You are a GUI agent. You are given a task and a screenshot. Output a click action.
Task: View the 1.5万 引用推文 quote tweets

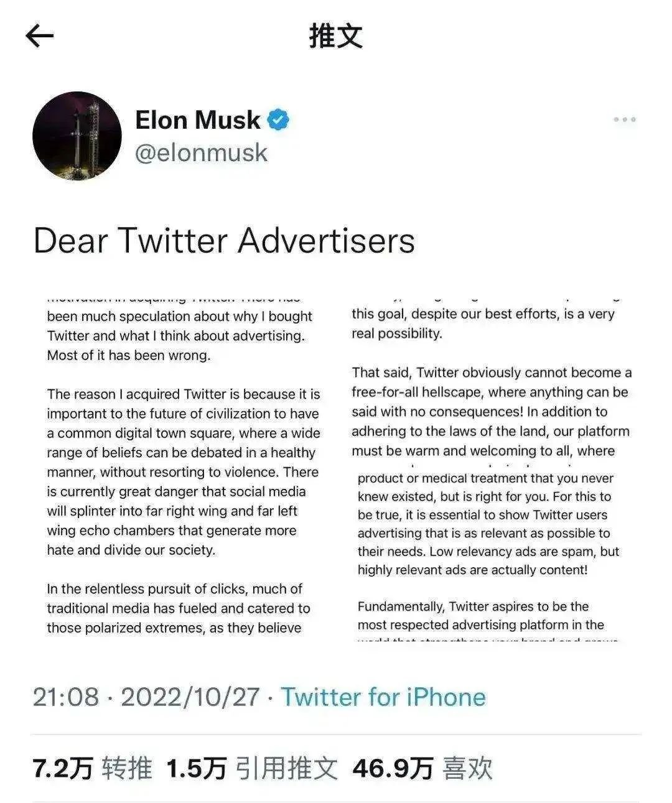click(253, 768)
